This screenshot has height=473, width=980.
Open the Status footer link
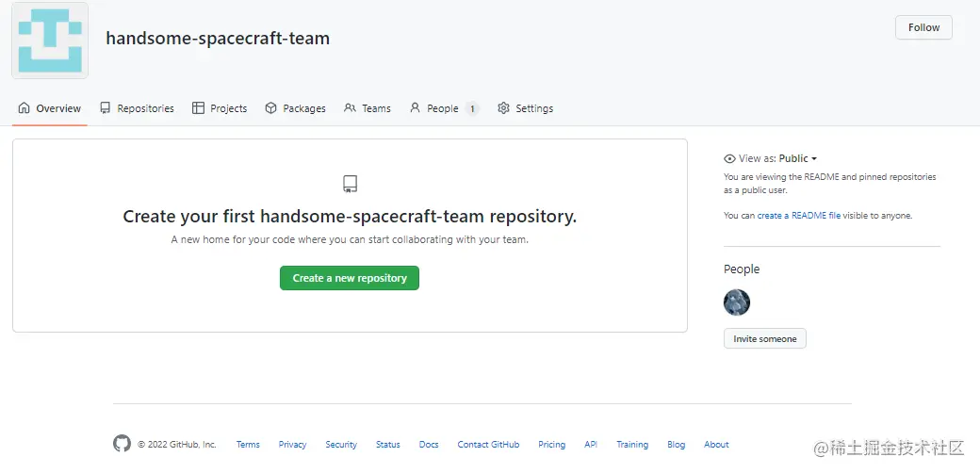point(388,445)
